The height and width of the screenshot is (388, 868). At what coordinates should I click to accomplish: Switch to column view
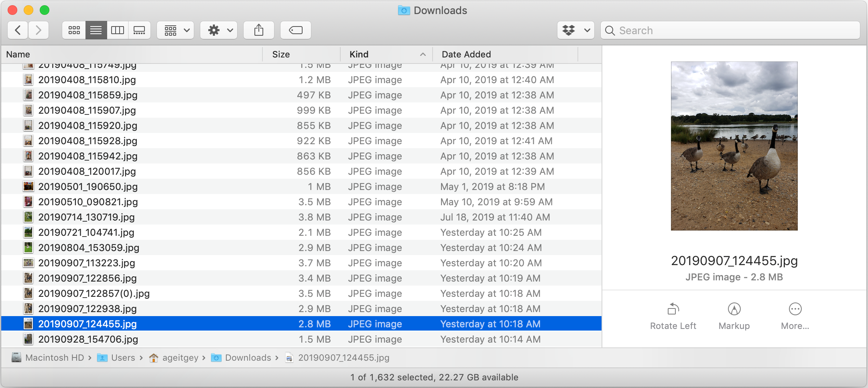click(118, 30)
